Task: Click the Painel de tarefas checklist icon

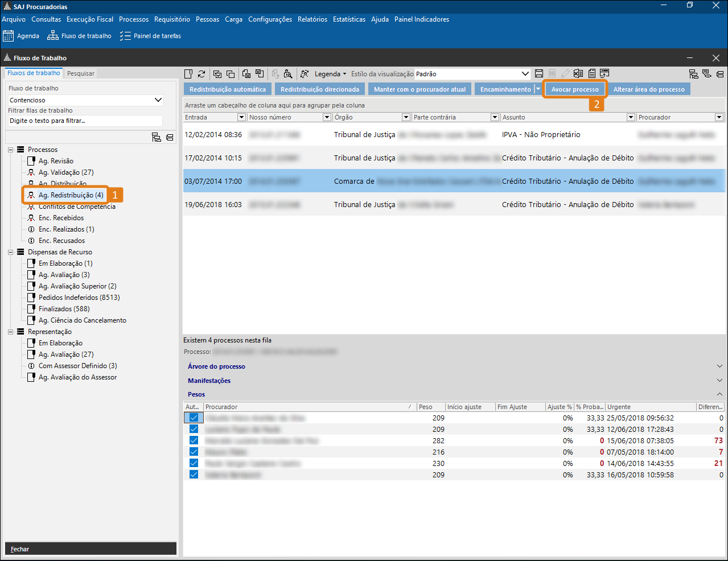Action: 125,36
